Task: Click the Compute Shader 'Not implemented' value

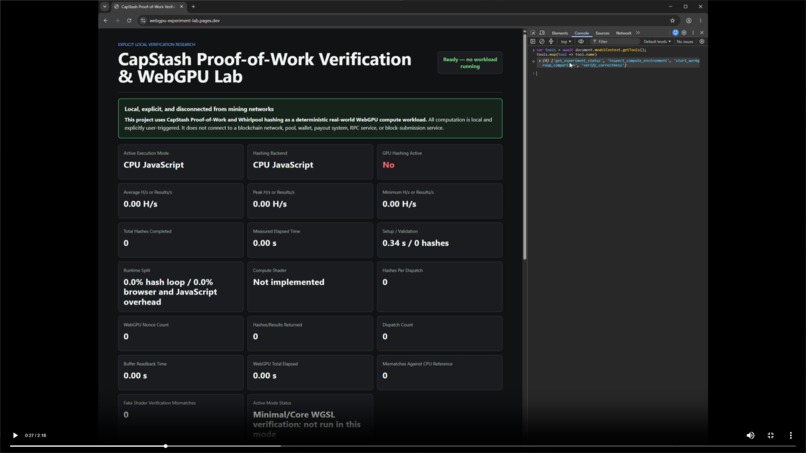Action: [x=288, y=282]
